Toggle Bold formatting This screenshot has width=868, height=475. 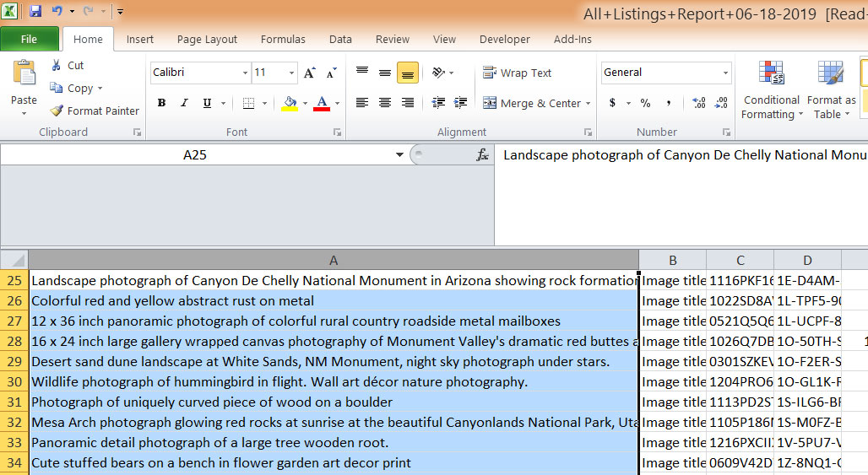click(161, 103)
